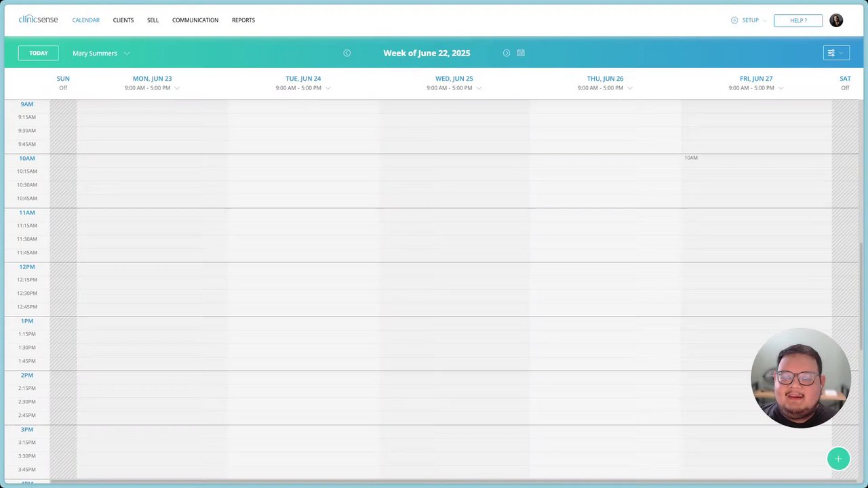Viewport: 868px width, 488px height.
Task: Click the 12PM time label
Action: pyautogui.click(x=27, y=266)
